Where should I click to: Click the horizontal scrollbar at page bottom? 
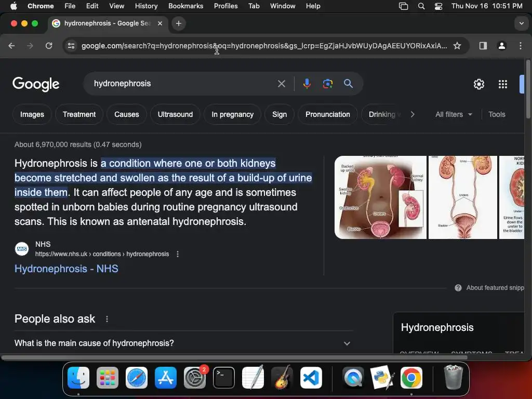(x=234, y=357)
